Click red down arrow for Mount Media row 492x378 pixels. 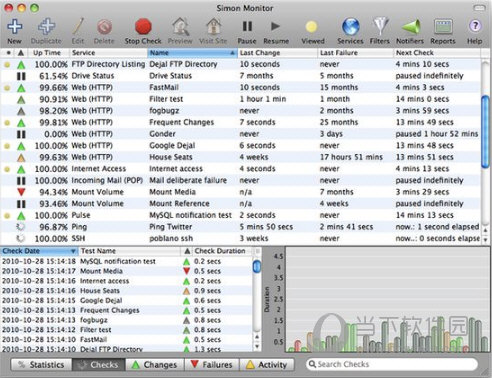click(21, 192)
